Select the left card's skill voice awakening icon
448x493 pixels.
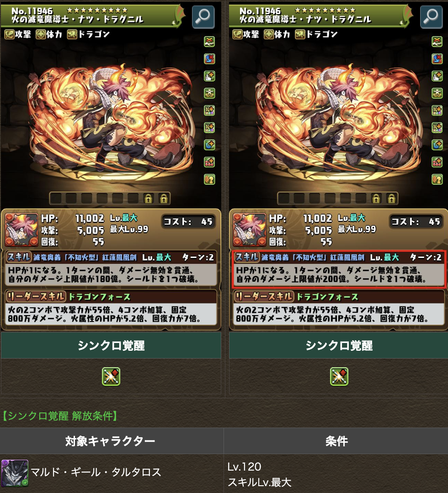click(209, 179)
